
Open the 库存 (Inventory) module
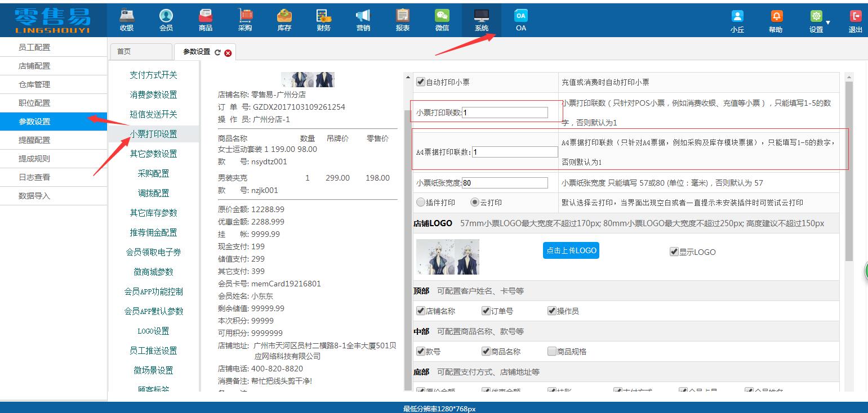click(284, 19)
